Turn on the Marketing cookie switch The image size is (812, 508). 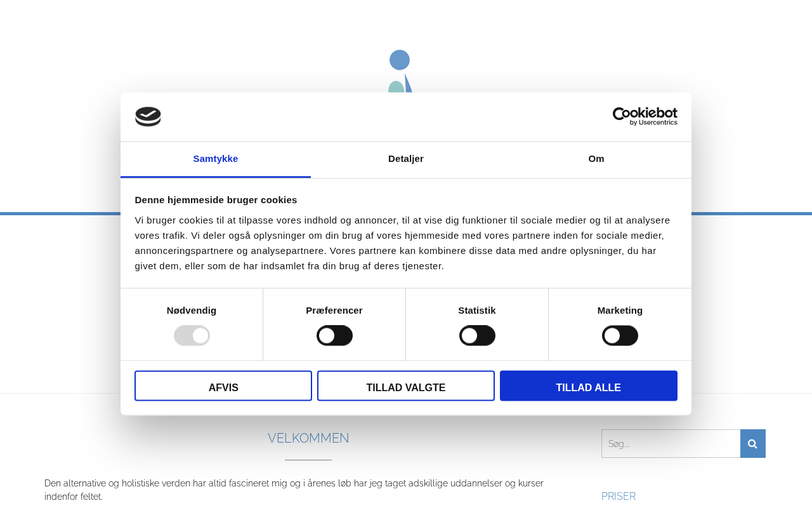tap(620, 335)
